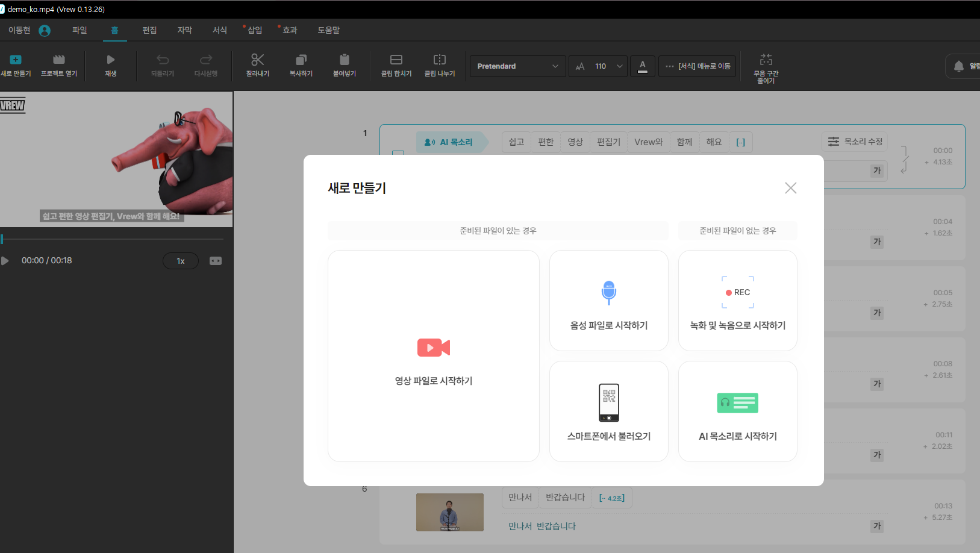The height and width of the screenshot is (553, 980).
Task: Play the preview video
Action: 5,261
